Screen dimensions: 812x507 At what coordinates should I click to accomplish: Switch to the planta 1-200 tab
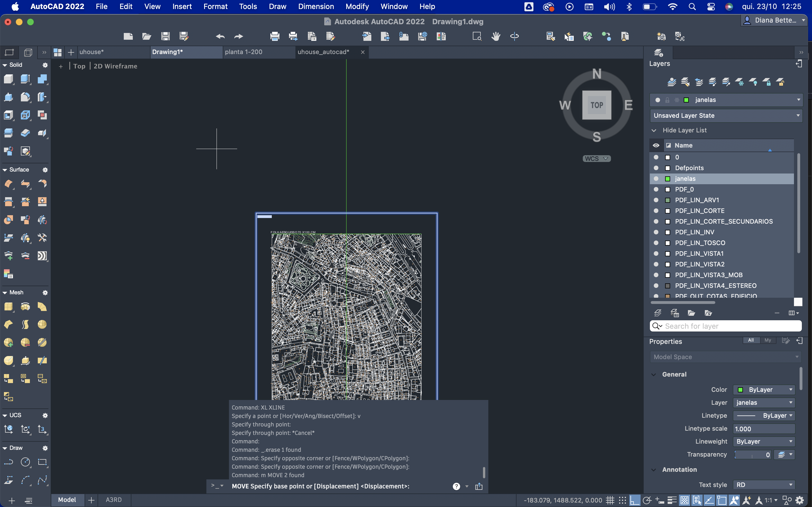[x=244, y=52]
